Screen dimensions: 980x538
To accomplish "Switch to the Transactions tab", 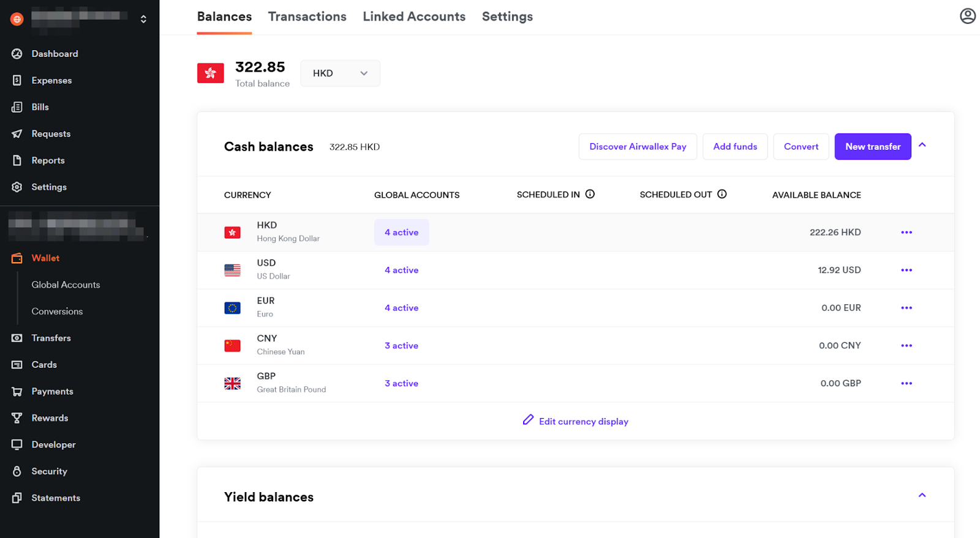I will (307, 17).
